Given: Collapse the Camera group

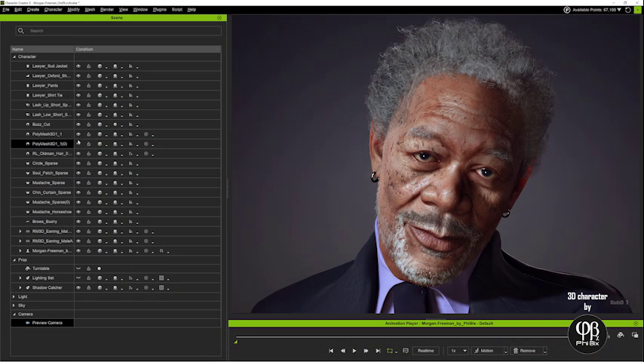Looking at the screenshot, I should pyautogui.click(x=14, y=314).
